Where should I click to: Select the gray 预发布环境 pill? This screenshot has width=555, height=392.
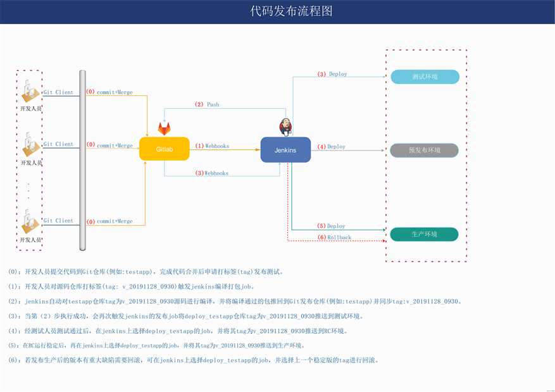425,150
